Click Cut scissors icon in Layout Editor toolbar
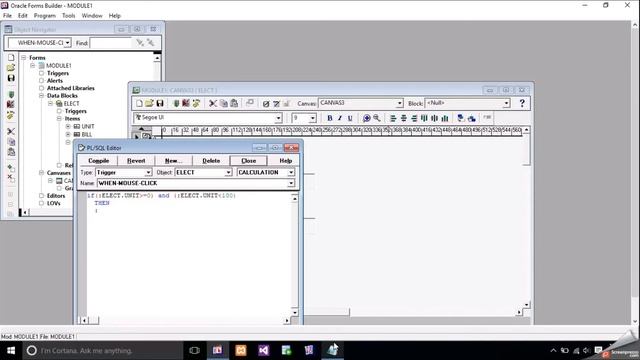The height and width of the screenshot is (360, 640). [x=213, y=103]
